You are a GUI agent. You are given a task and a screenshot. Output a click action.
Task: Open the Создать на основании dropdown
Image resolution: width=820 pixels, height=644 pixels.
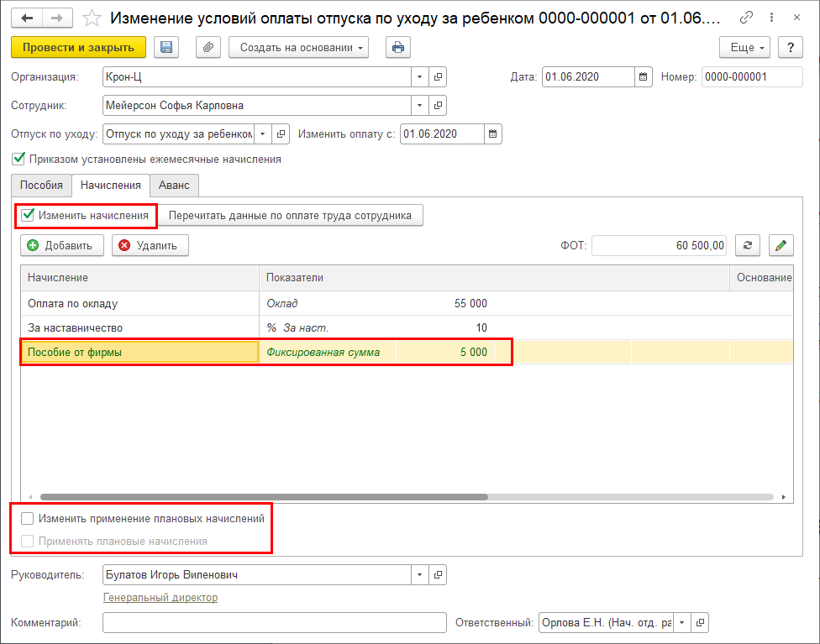299,48
